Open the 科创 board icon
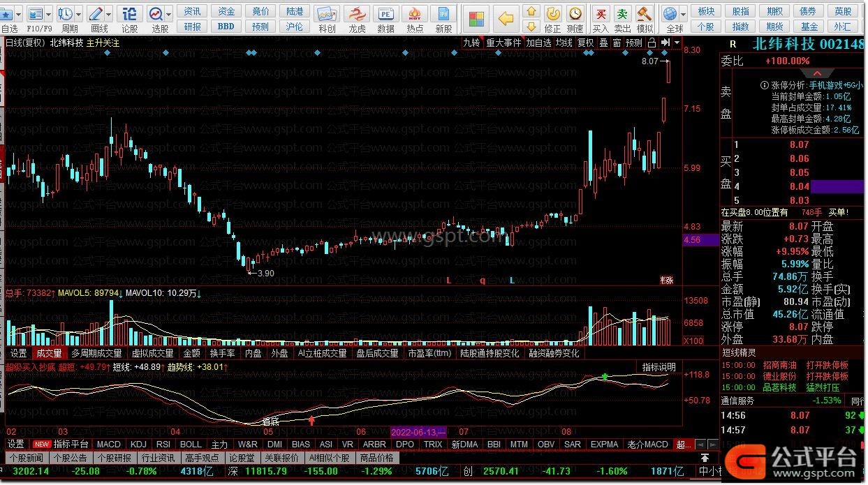Screen dimensions: 868x485 coord(326,13)
